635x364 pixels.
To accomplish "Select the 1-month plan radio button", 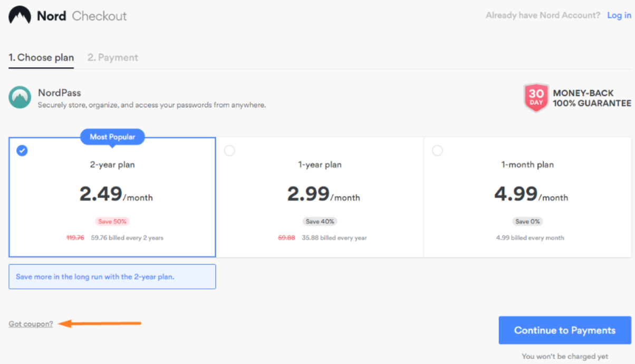I will [x=437, y=151].
